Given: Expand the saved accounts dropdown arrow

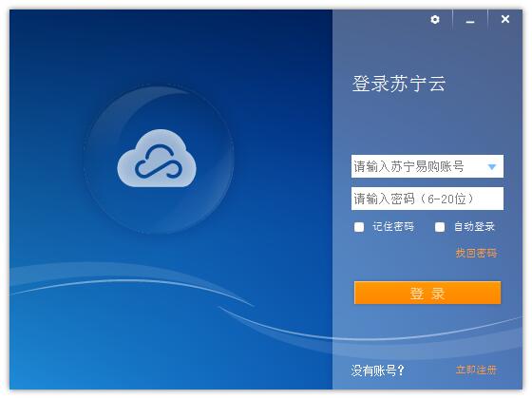Looking at the screenshot, I should pyautogui.click(x=492, y=166).
